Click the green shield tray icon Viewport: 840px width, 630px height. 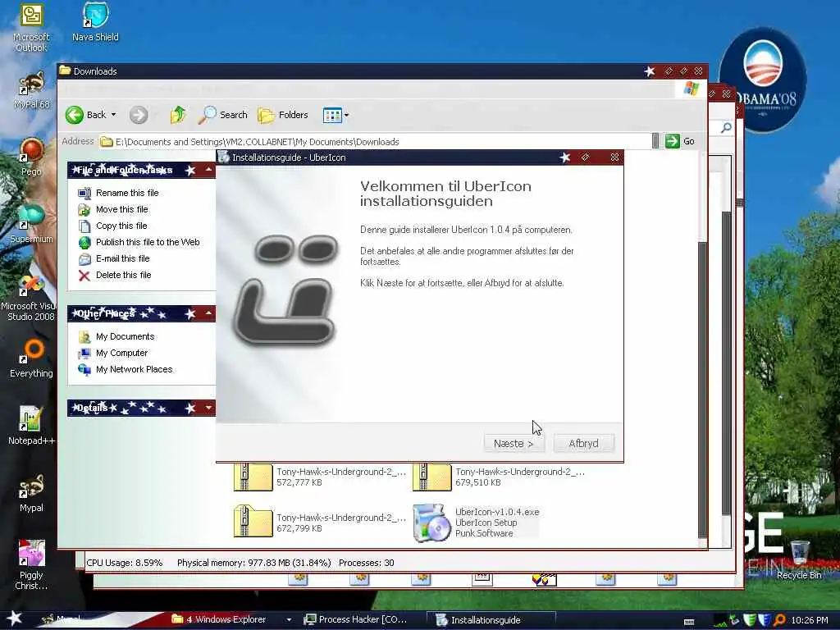pyautogui.click(x=750, y=620)
